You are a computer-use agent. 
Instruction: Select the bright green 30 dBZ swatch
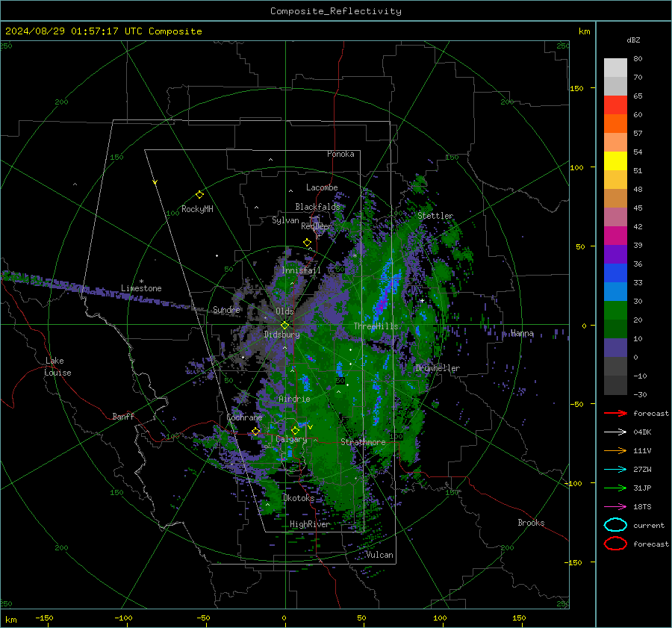615,311
